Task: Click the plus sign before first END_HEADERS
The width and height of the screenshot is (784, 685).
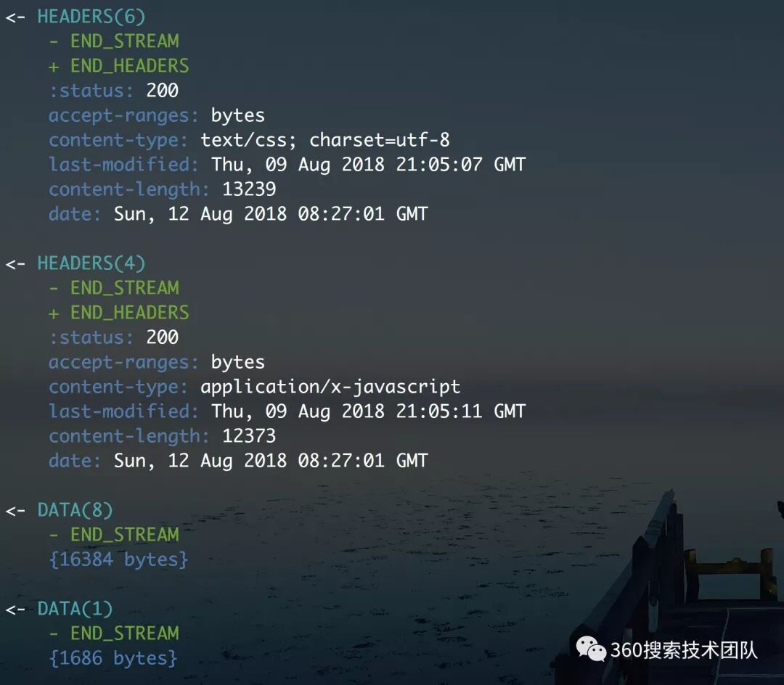Action: (x=54, y=67)
